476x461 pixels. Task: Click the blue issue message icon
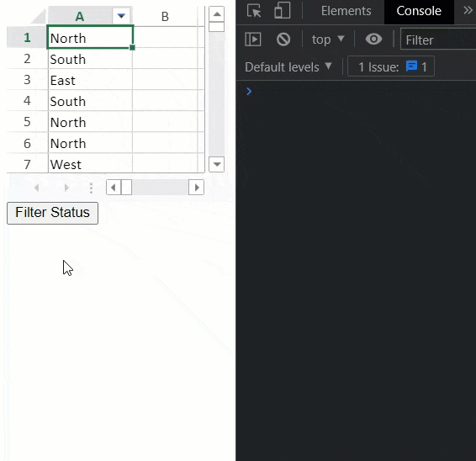[x=411, y=66]
